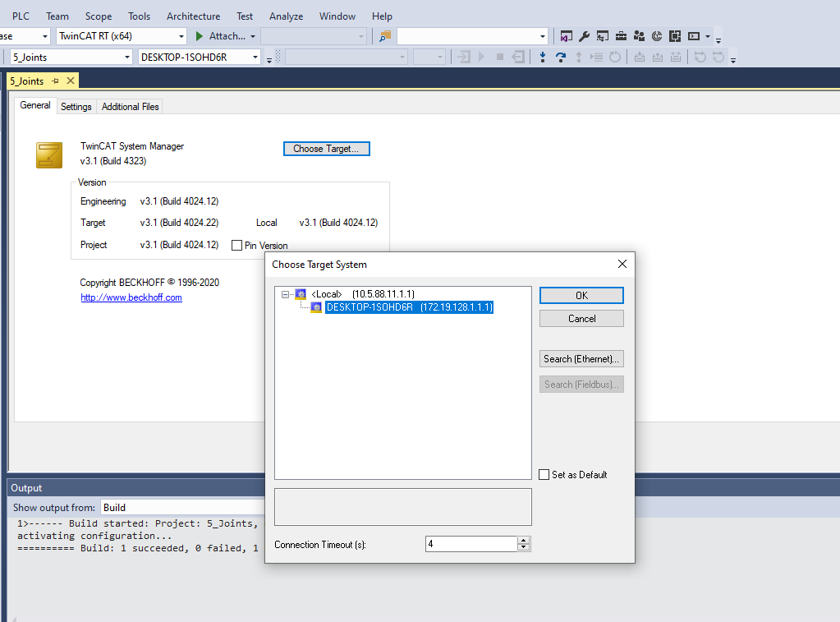Click the first greyed download tray icon
Image resolution: width=840 pixels, height=622 pixels.
(x=640, y=57)
